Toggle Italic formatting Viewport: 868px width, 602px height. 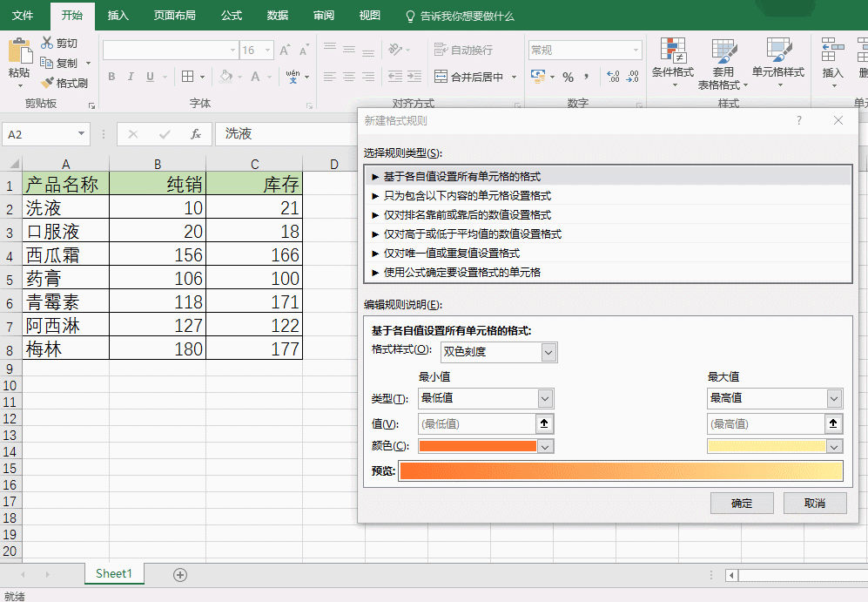[131, 77]
